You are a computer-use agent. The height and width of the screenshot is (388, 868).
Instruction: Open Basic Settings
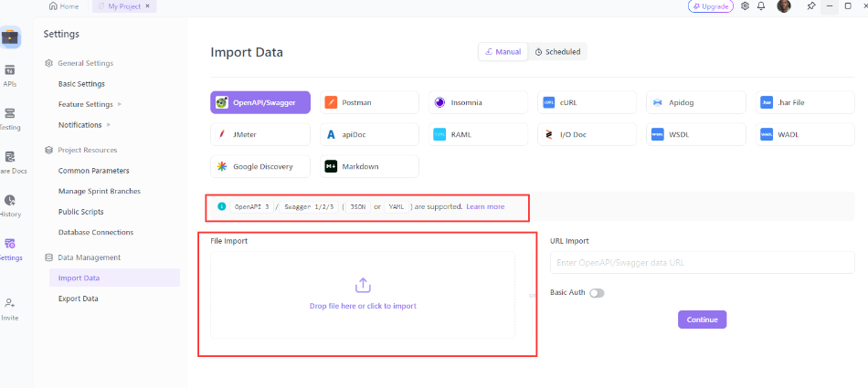[x=81, y=84]
